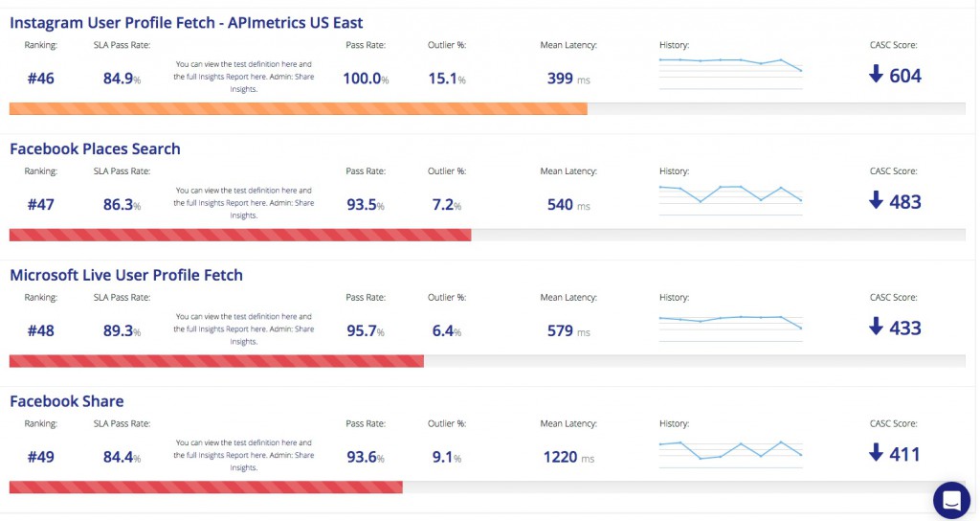Click ranking #48
Viewport: 980px width, 521px height.
click(x=40, y=330)
